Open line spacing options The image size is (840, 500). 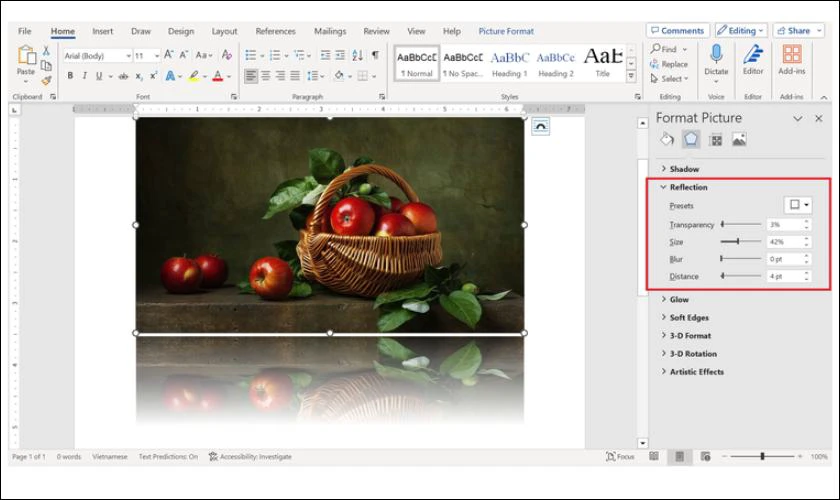tap(313, 76)
